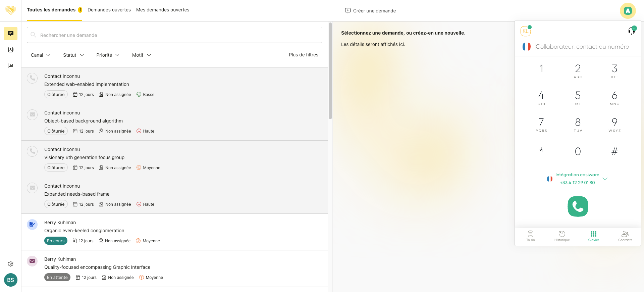This screenshot has width=644, height=292.
Task: Switch to Demandes ouvertes tab
Action: (109, 10)
